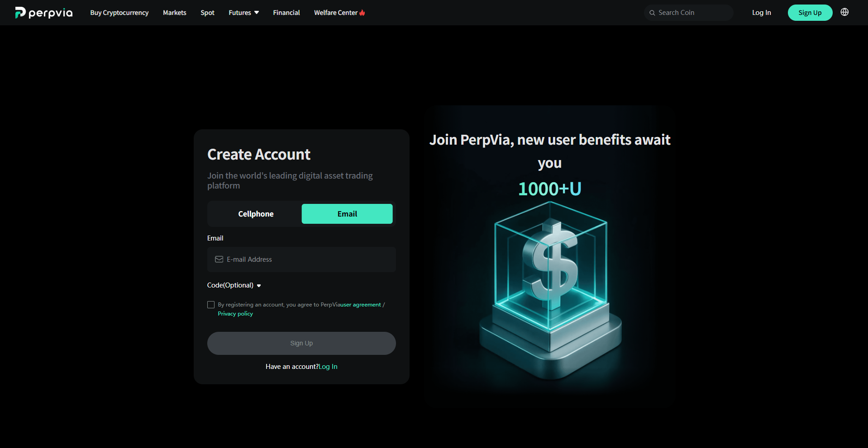Click the Welfare Center flame icon
This screenshot has width=868, height=448.
point(362,13)
